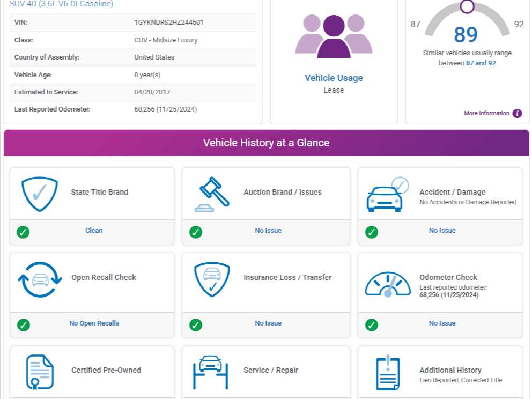The height and width of the screenshot is (399, 532).
Task: Click green checkmark beside No Open Recalls
Action: 24,324
